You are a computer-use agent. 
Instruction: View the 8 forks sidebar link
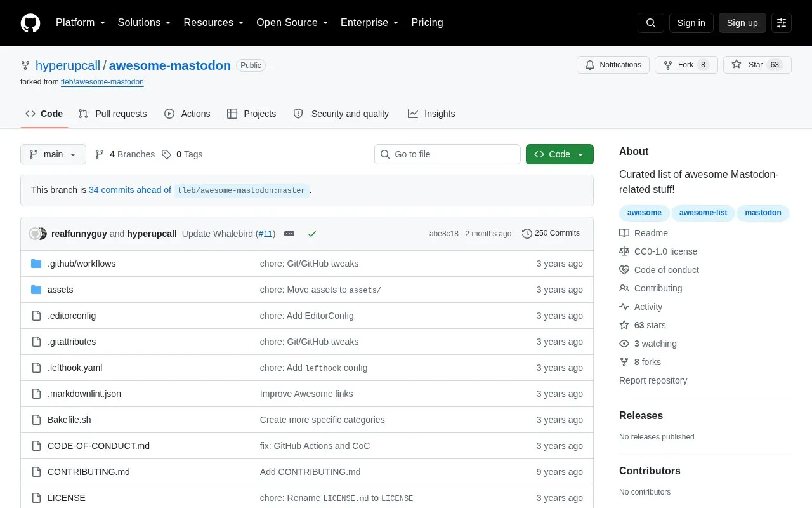(640, 362)
